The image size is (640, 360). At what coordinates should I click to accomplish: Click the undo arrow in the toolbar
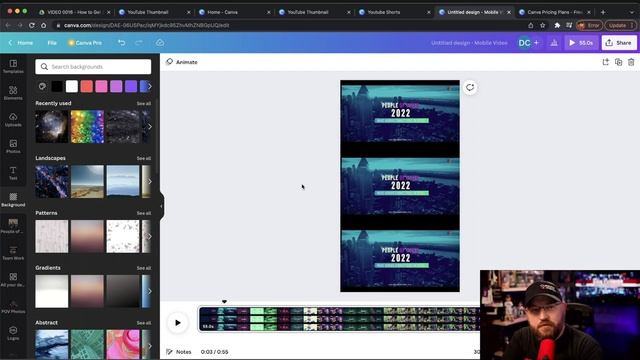tap(121, 42)
